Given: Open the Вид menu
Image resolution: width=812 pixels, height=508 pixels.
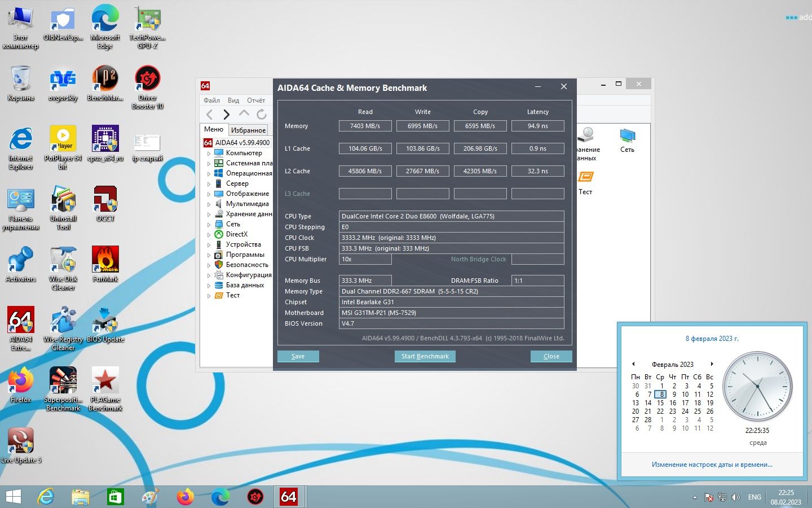Looking at the screenshot, I should coord(233,100).
